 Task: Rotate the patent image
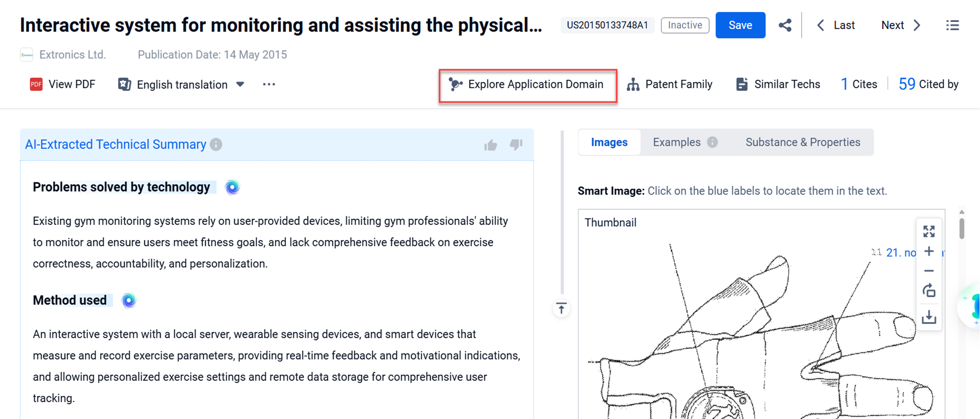coord(928,291)
